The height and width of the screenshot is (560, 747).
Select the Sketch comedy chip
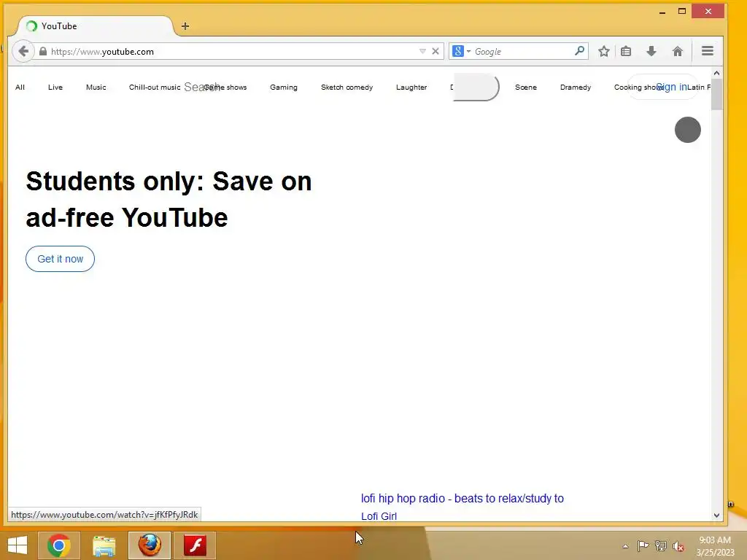pyautogui.click(x=347, y=87)
